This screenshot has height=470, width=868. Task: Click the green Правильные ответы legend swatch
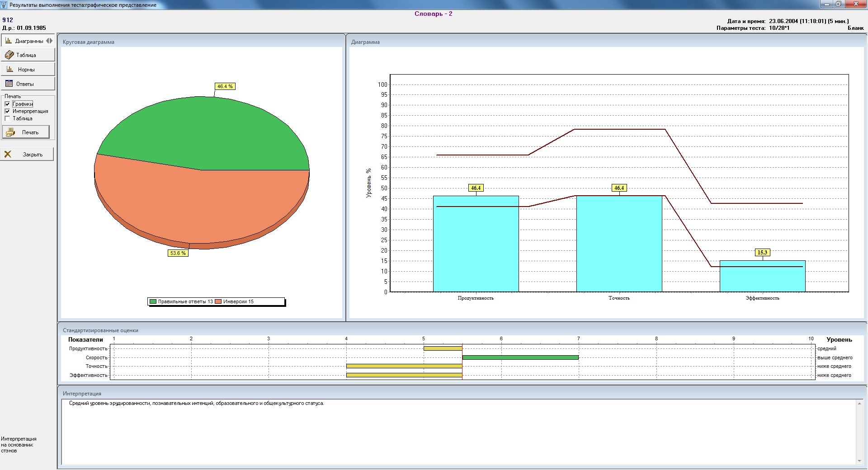pos(153,301)
